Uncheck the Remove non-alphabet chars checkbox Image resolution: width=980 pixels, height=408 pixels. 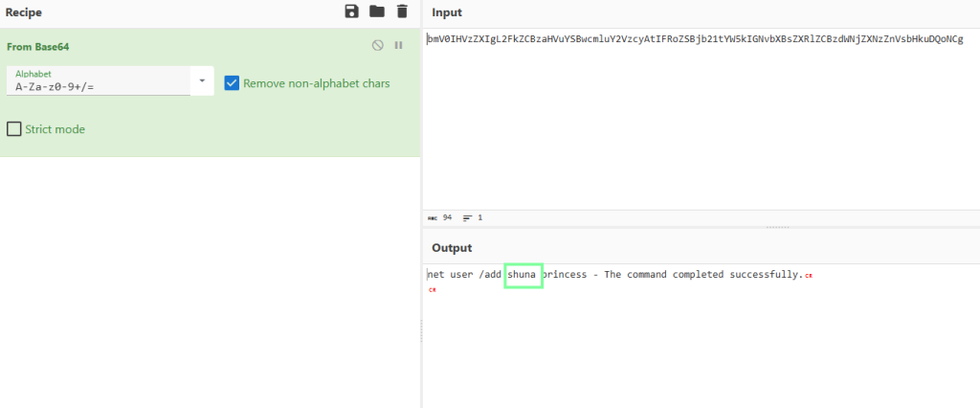pyautogui.click(x=231, y=83)
